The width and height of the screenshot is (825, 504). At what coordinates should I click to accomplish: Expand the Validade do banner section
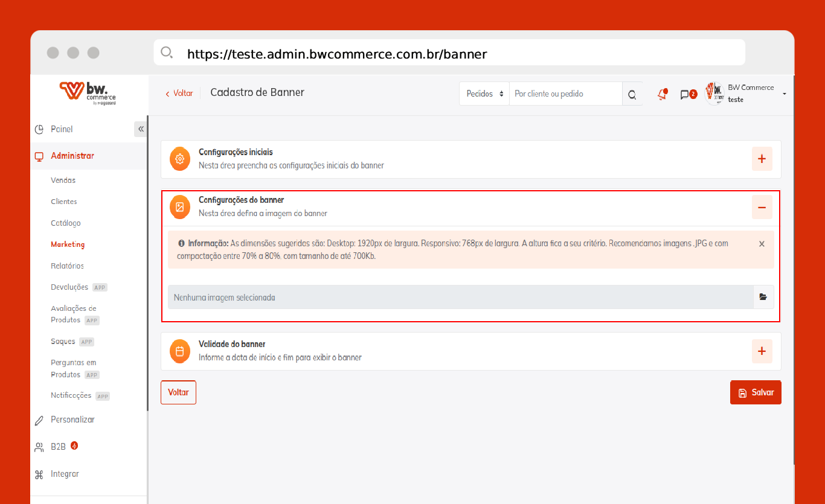[762, 351]
